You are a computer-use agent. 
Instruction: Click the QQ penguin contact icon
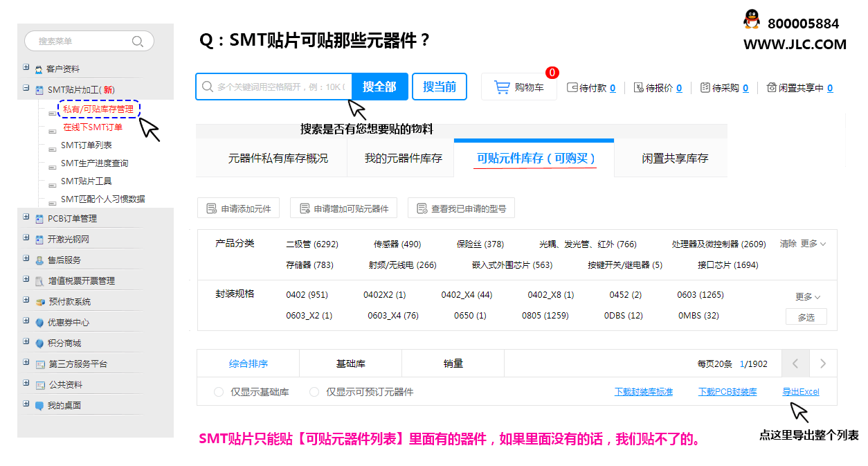pos(751,20)
